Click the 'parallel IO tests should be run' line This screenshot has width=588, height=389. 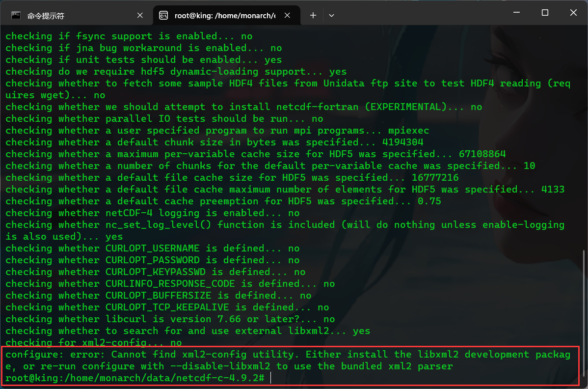(x=164, y=118)
